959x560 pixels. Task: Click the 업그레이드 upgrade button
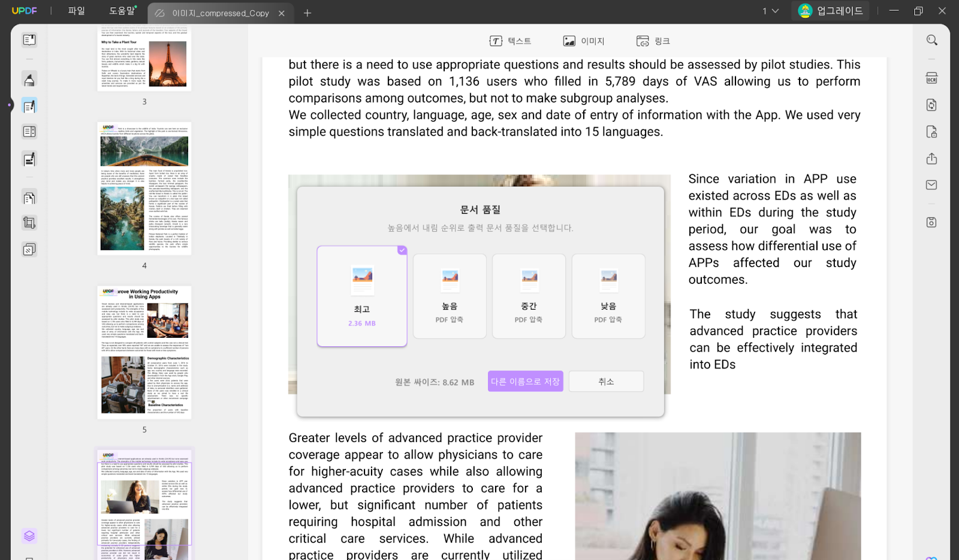pos(830,11)
